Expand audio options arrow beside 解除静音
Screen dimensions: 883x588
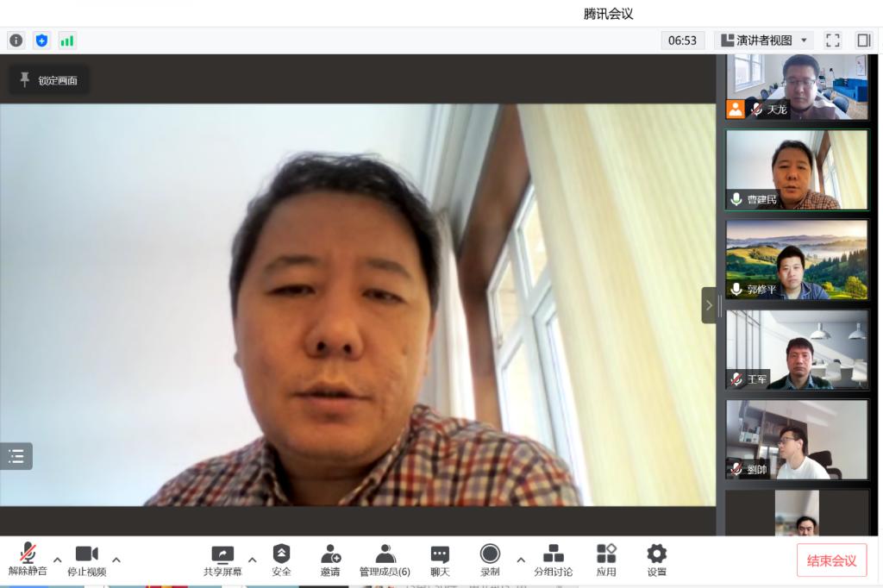[58, 560]
